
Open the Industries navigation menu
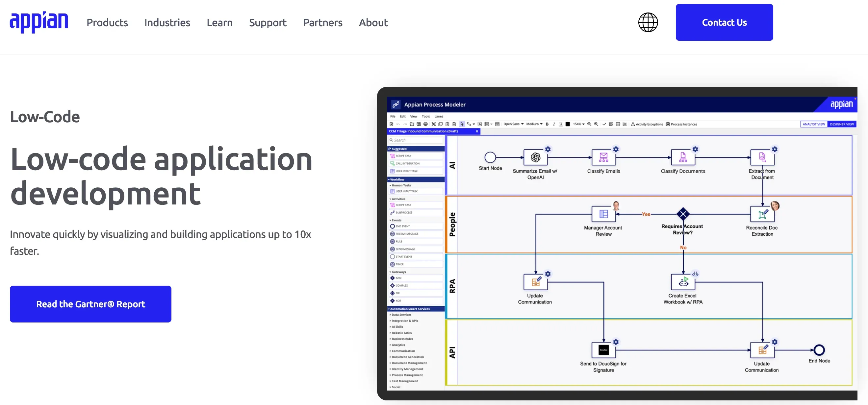167,23
